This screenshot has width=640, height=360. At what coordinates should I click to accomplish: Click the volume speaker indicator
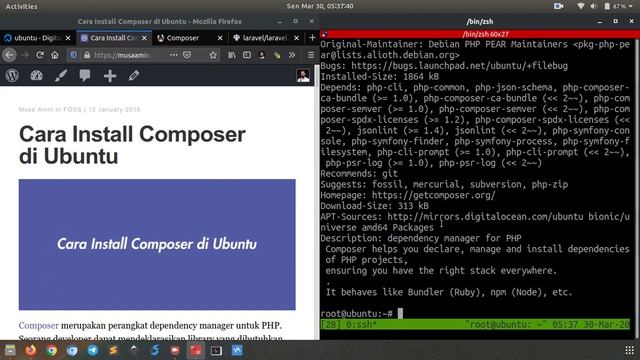[593, 6]
